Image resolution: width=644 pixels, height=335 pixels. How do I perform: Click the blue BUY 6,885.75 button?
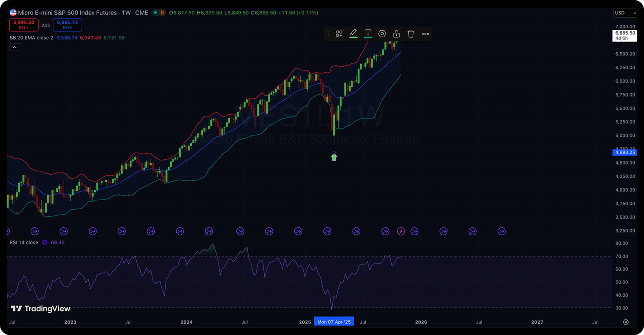(x=67, y=25)
